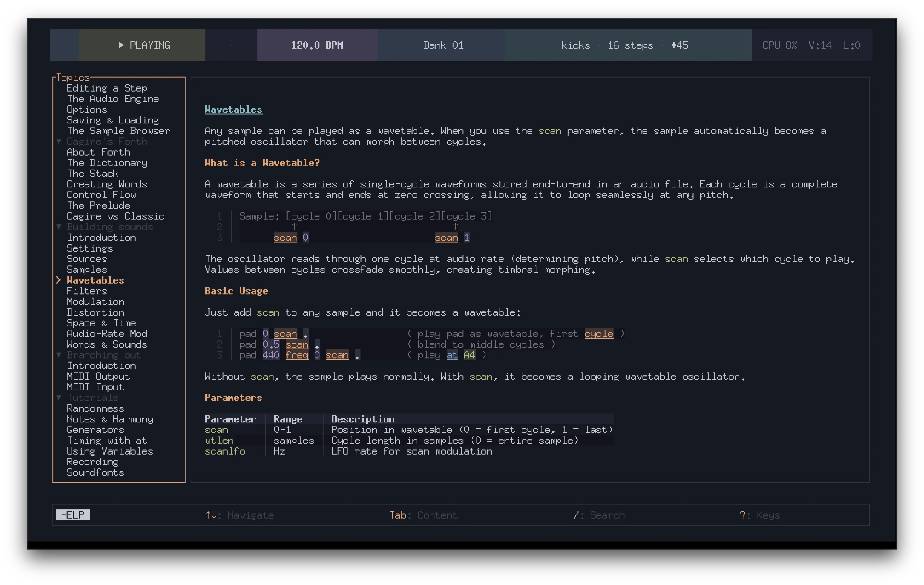Click the V:14 voice count indicator
924x585 pixels.
point(820,45)
